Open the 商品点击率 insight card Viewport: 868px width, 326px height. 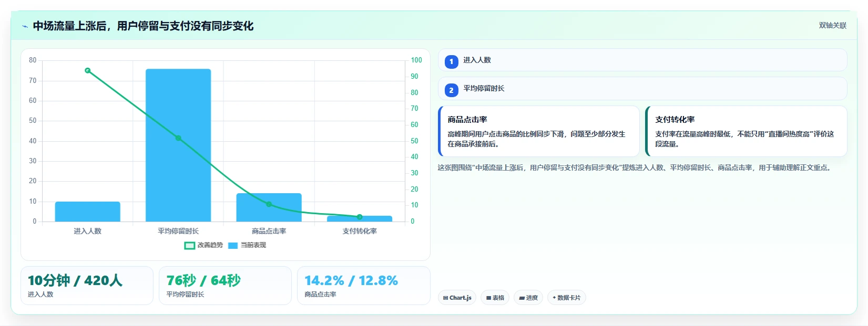[x=538, y=131]
